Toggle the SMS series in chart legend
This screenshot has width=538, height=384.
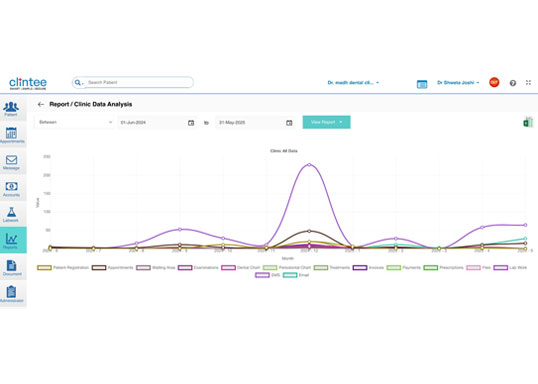tap(268, 275)
